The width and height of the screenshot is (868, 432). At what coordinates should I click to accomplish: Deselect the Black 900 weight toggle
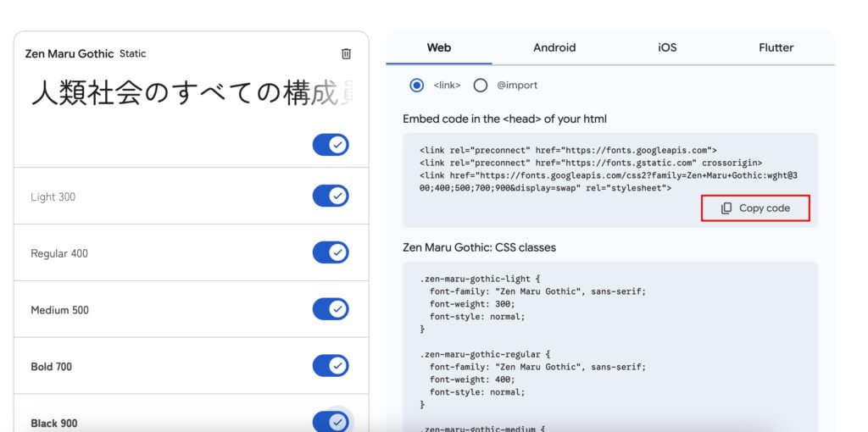[331, 422]
